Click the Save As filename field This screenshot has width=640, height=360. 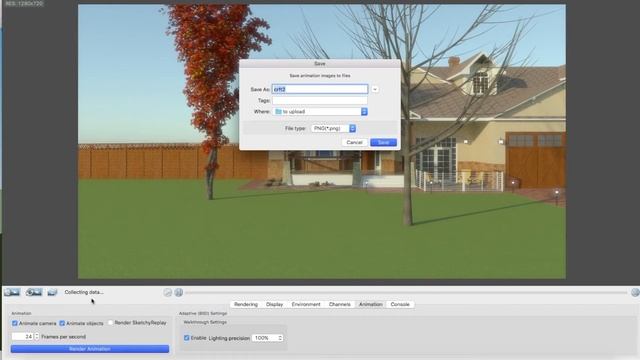click(x=320, y=89)
